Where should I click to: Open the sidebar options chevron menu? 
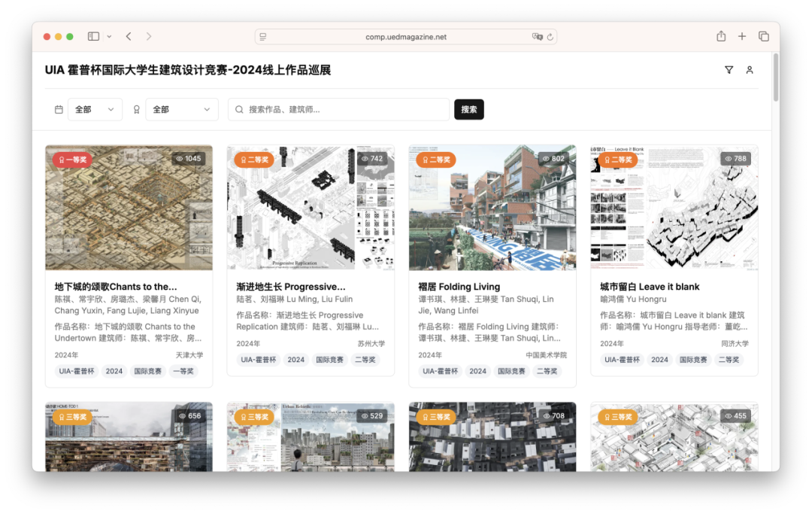[109, 37]
